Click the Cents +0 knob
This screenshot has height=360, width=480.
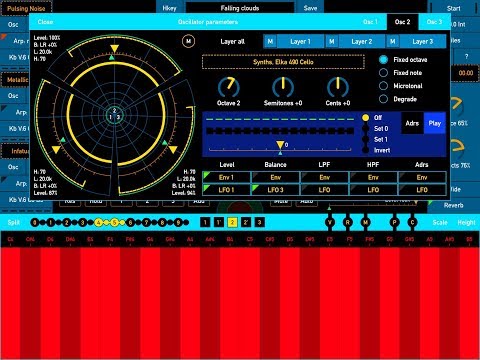click(338, 88)
